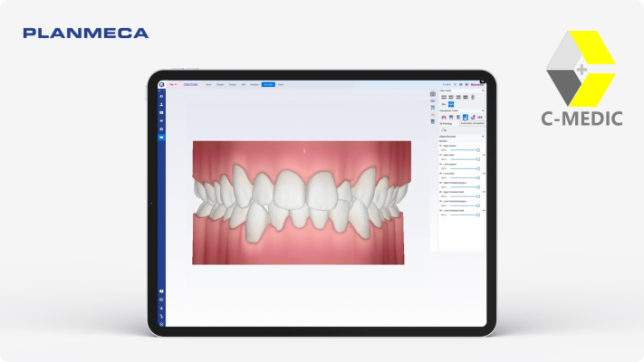Screen dimensions: 644x362
Task: Select the Automatic simulation tool icon
Action: (x=466, y=118)
